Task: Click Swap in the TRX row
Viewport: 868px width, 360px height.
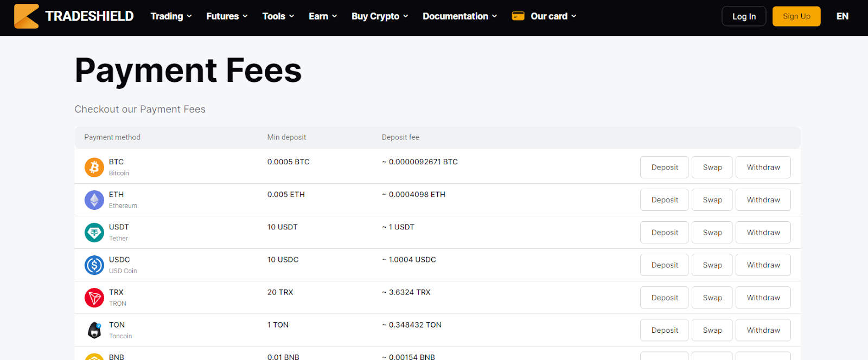Action: (712, 297)
